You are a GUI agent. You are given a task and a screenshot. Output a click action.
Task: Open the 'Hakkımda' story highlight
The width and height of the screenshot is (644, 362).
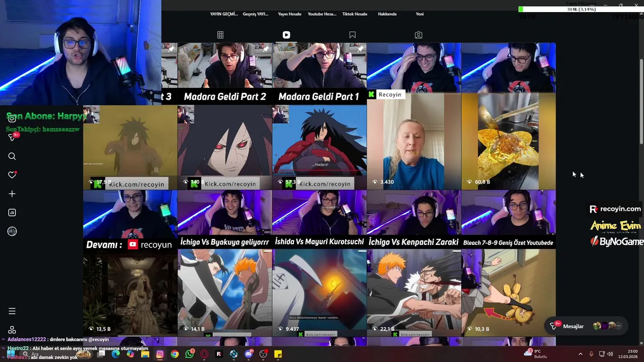[x=387, y=14]
